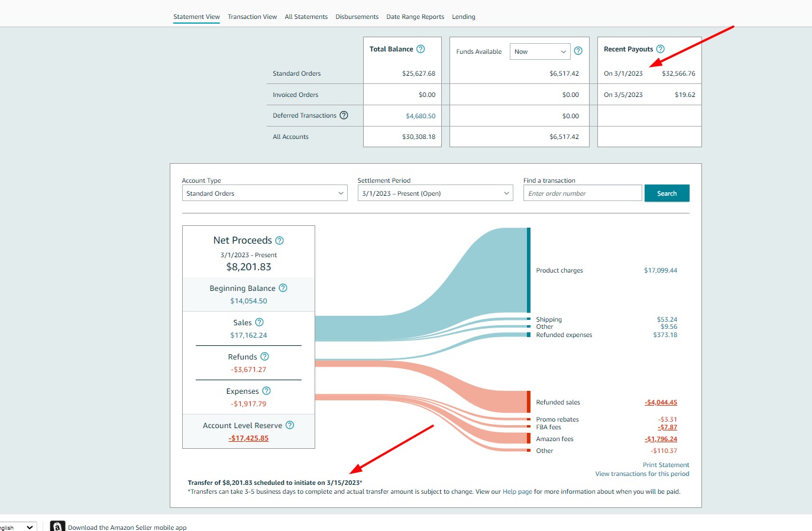Expand the Account Type dropdown

[264, 193]
